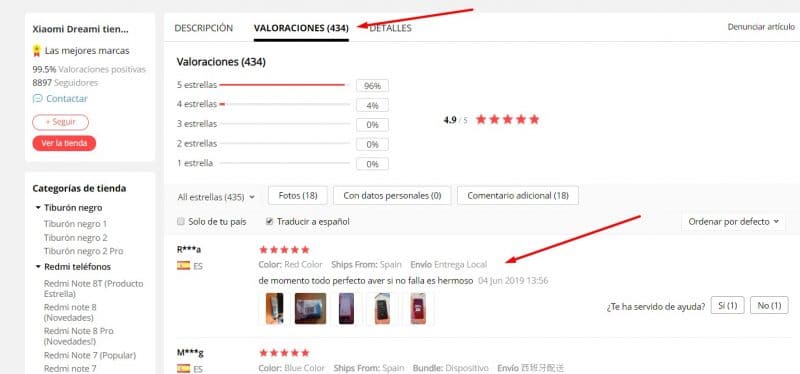The height and width of the screenshot is (374, 800).
Task: Click the 2 estrellas label
Action: 197,143
